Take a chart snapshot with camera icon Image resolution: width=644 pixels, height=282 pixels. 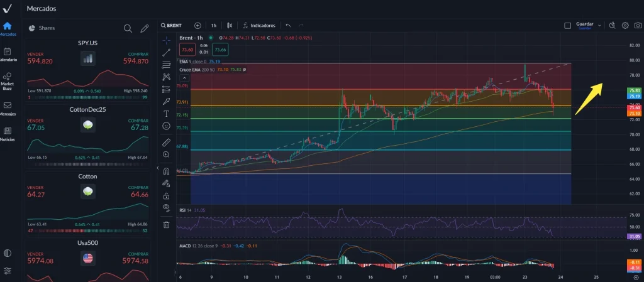637,25
